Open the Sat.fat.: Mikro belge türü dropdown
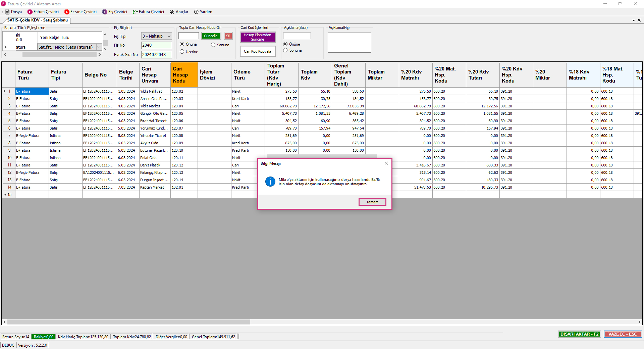The image size is (644, 349). point(99,47)
